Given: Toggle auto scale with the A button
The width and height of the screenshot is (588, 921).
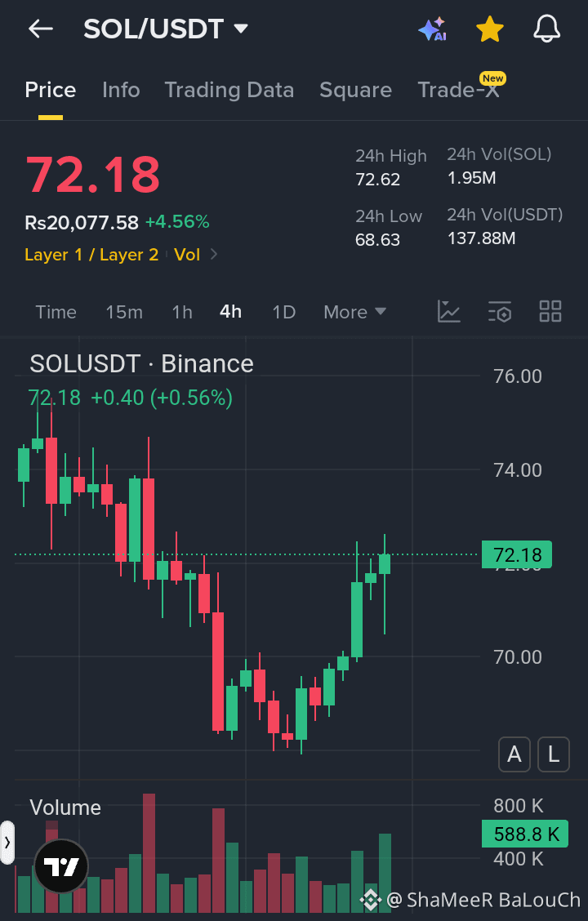Looking at the screenshot, I should [514, 754].
